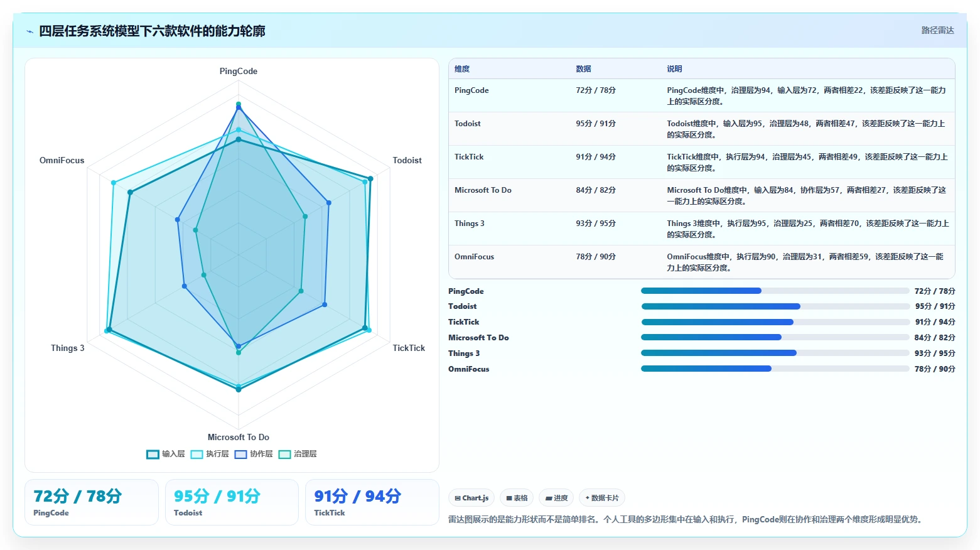Click the TickTick description cell in the table
The width and height of the screenshot is (980, 550).
coord(807,163)
